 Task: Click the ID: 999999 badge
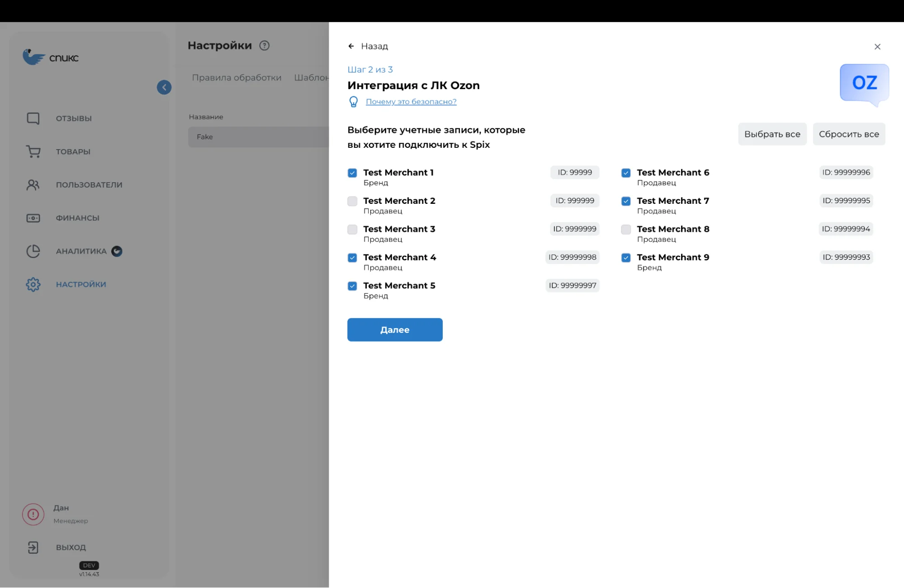click(x=574, y=201)
